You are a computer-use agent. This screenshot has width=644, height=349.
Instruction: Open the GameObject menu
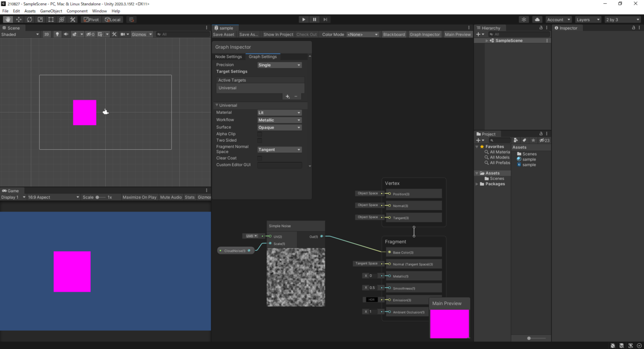(51, 11)
